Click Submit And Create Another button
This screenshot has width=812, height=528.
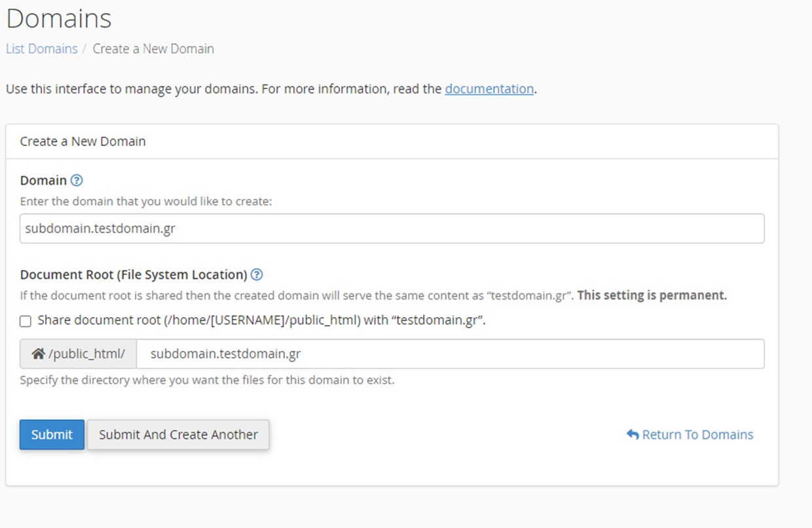pos(178,434)
